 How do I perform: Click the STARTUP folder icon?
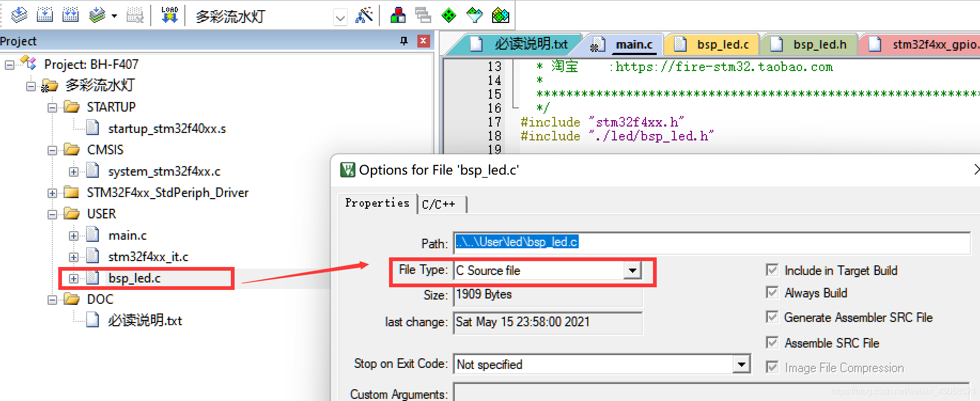point(72,107)
